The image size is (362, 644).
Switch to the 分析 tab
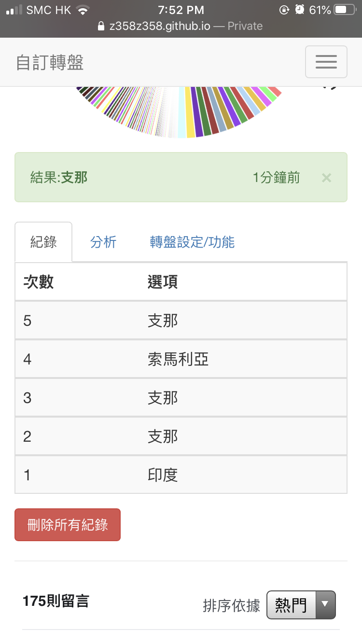(103, 242)
